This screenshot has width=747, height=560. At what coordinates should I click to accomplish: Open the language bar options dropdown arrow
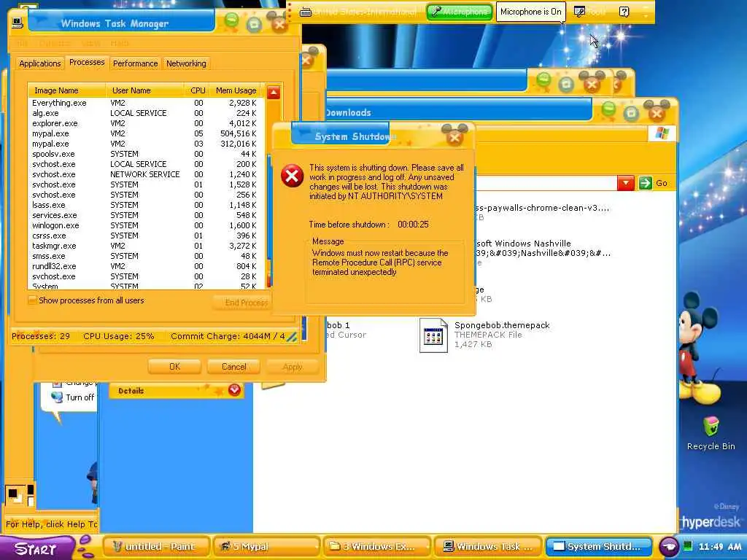[646, 16]
